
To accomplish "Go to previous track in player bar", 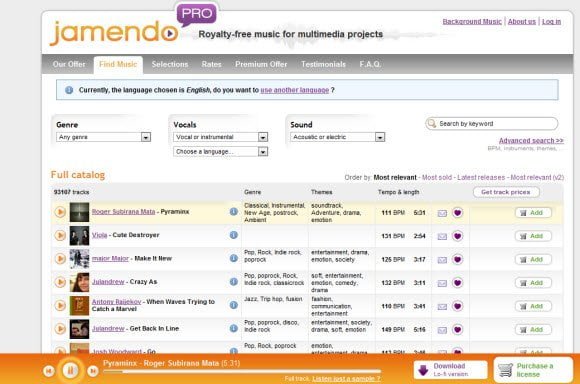I will coord(49,371).
